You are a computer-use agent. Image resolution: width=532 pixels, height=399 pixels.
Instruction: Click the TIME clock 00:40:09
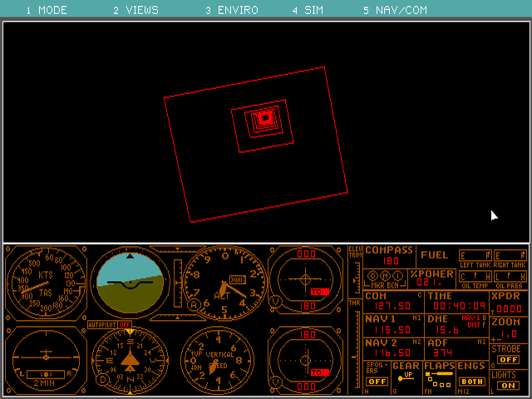[459, 306]
